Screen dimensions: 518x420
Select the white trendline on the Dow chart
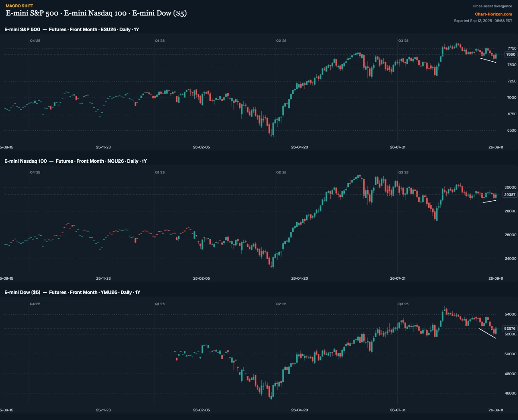(x=488, y=333)
